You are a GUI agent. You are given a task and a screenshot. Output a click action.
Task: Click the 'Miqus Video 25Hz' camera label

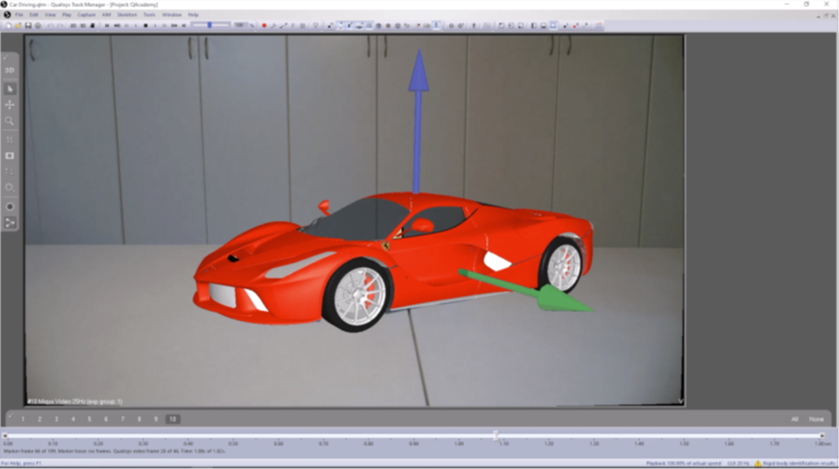click(74, 401)
